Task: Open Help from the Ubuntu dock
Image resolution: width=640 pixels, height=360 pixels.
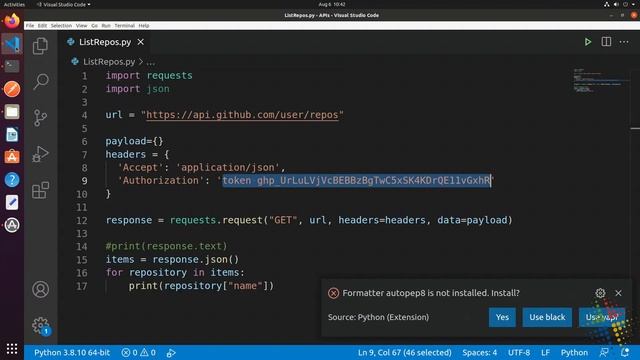Action: click(12, 180)
